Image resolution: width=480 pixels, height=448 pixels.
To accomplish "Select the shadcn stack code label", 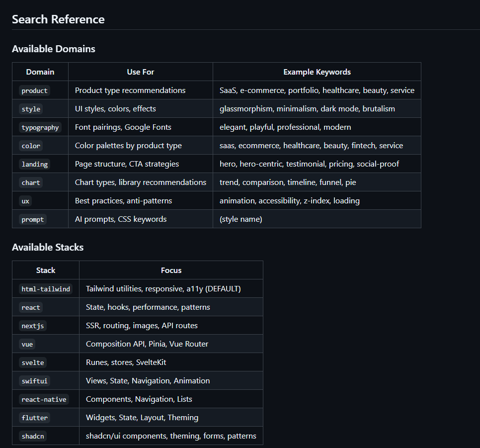I will pos(33,436).
